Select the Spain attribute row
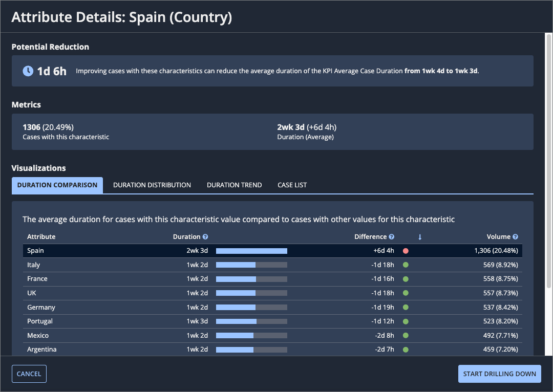Image resolution: width=553 pixels, height=392 pixels. [272, 251]
